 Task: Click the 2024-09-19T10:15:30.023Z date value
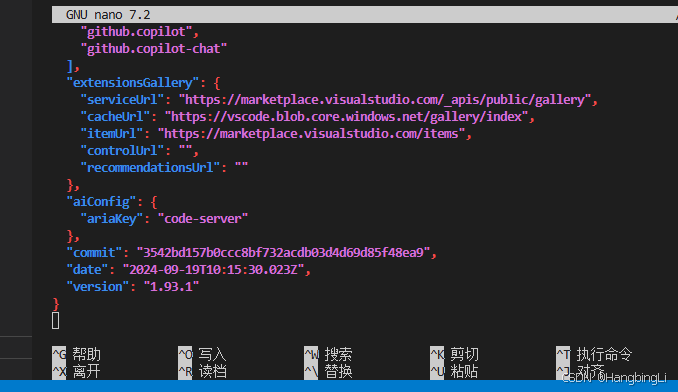pos(213,270)
